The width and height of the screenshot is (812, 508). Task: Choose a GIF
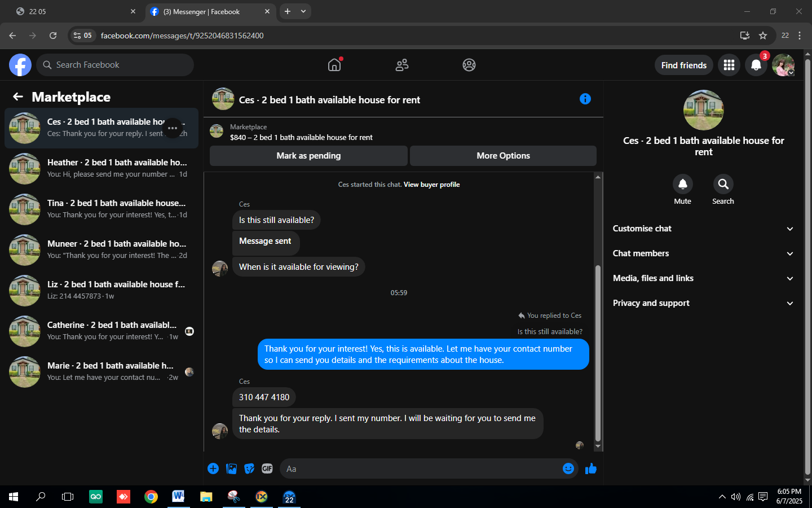click(x=267, y=468)
